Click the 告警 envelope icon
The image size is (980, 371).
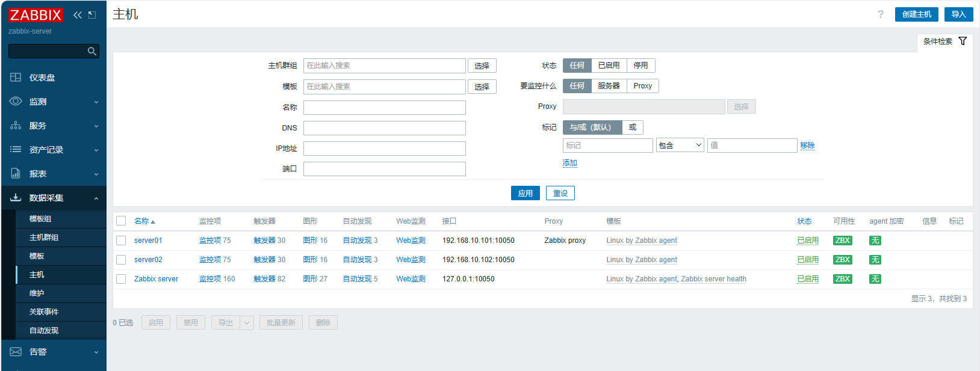tap(16, 352)
